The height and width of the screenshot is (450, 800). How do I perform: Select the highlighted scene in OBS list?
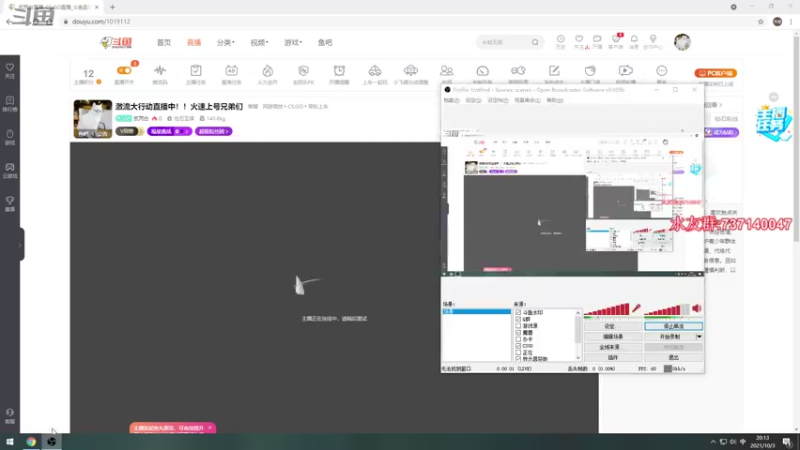pyautogui.click(x=476, y=311)
